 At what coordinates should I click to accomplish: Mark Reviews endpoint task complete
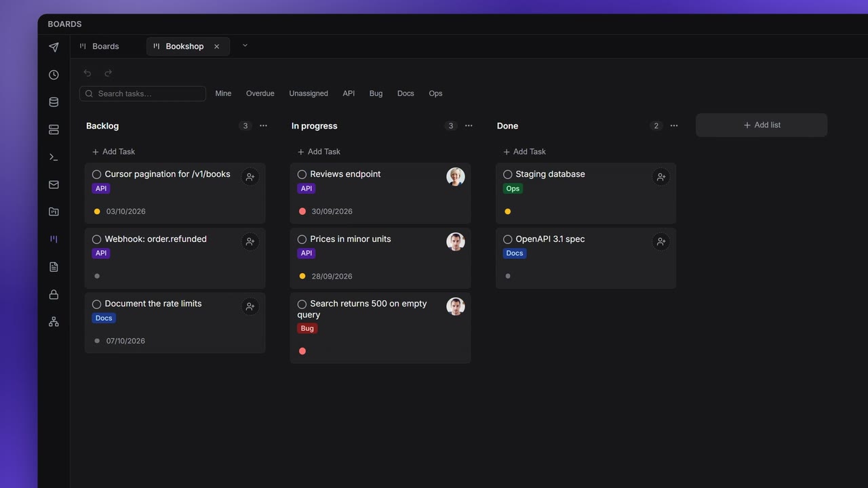pos(302,174)
